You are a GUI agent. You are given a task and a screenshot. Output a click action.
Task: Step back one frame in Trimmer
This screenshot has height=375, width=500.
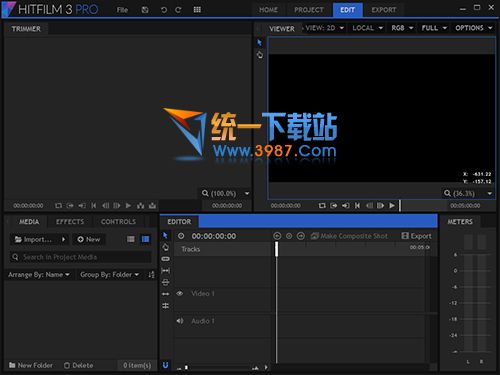(x=105, y=206)
